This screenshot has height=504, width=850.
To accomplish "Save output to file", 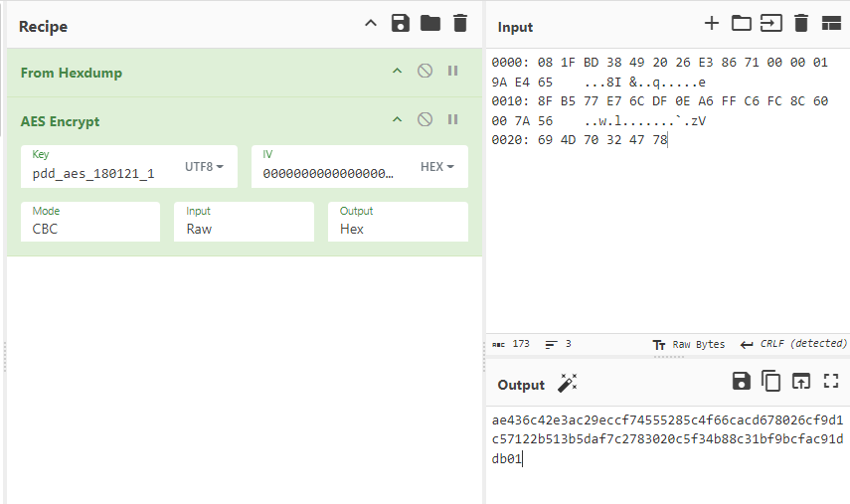I will click(x=741, y=381).
